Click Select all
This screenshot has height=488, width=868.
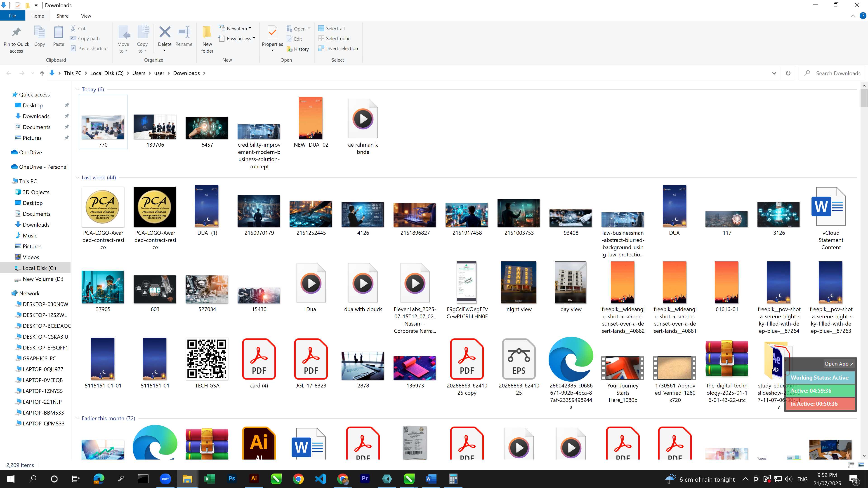coord(332,28)
